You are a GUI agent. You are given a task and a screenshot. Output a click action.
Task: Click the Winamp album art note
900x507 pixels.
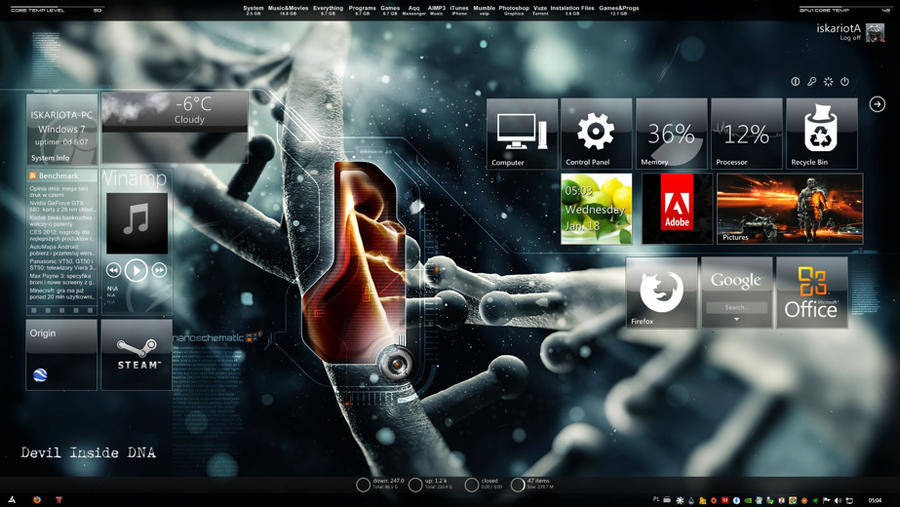tap(137, 223)
